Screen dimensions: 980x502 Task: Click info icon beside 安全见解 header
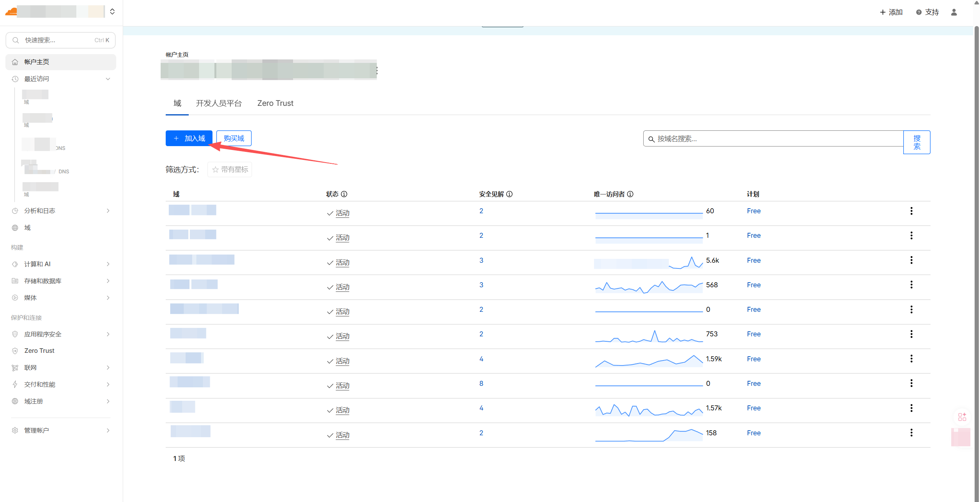pos(509,194)
